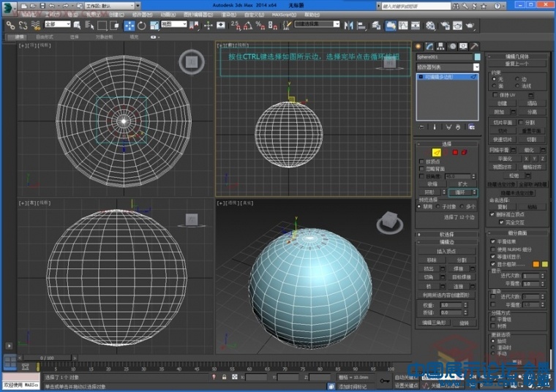556x392 pixels.
Task: Collapse the 细分曲面 rollout
Action: click(x=517, y=233)
